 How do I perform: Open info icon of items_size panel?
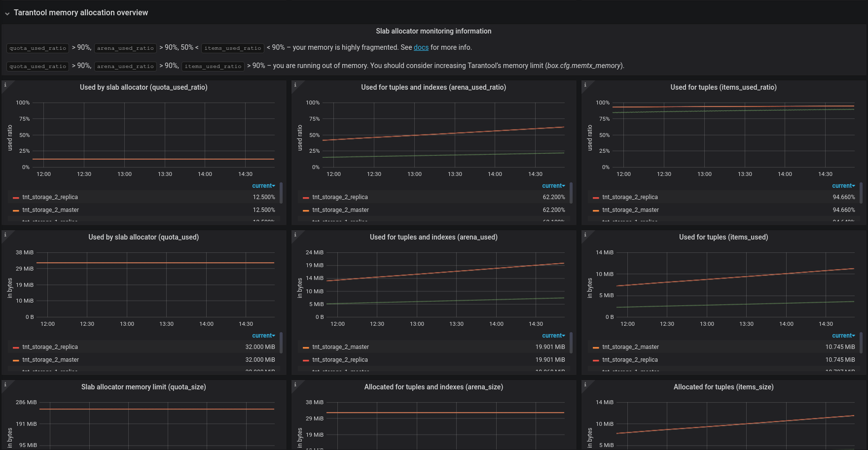[585, 384]
